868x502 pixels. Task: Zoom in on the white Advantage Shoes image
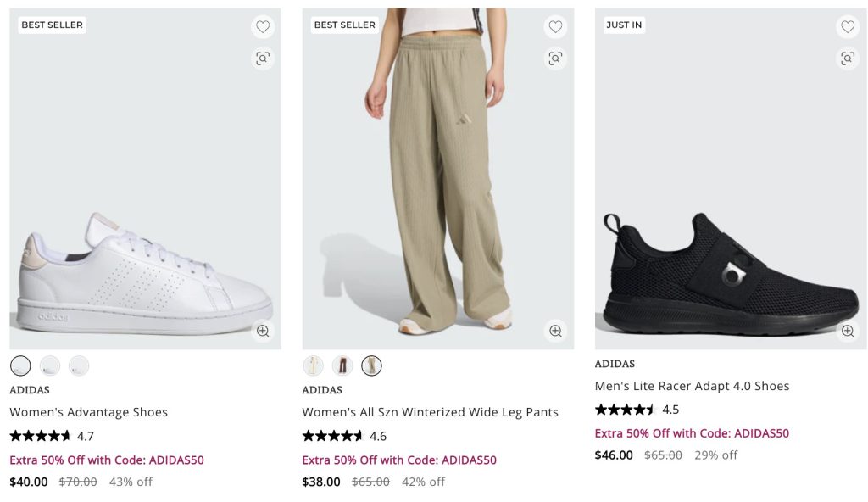[263, 331]
